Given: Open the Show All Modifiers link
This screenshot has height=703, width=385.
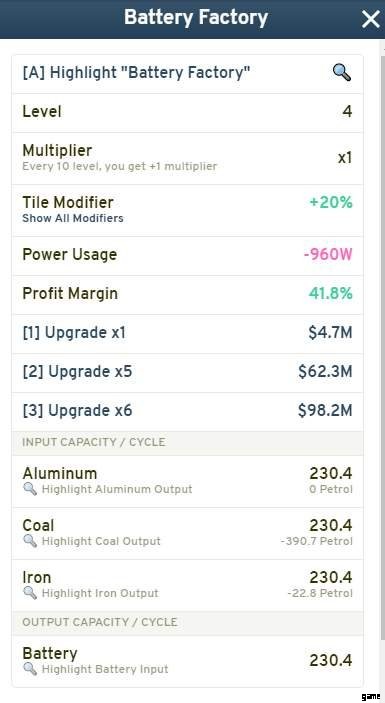Looking at the screenshot, I should coord(73,218).
